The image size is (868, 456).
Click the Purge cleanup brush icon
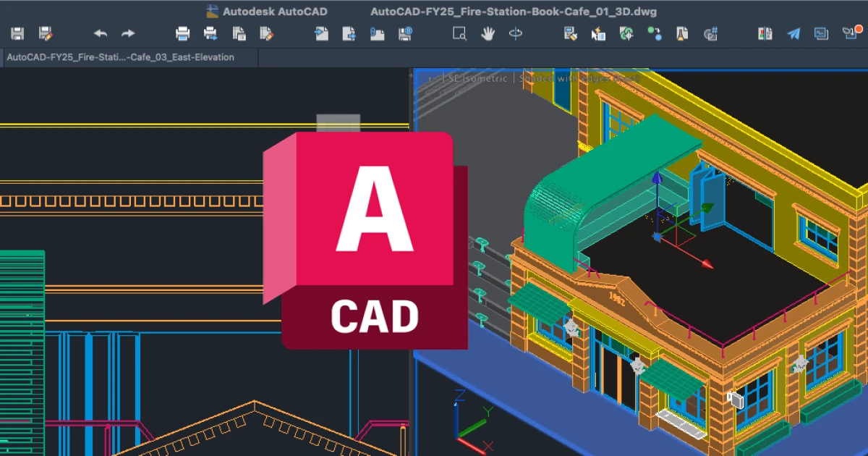pos(681,33)
